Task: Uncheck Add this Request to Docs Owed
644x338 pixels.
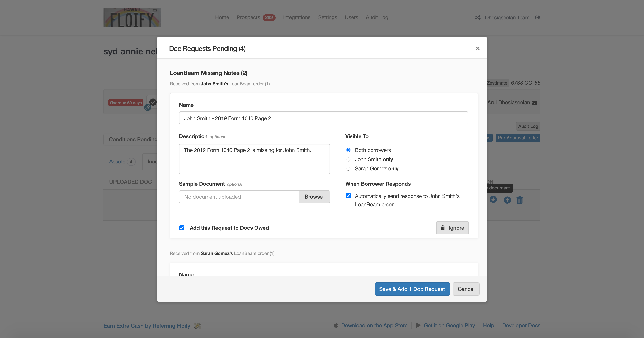Action: (x=182, y=228)
